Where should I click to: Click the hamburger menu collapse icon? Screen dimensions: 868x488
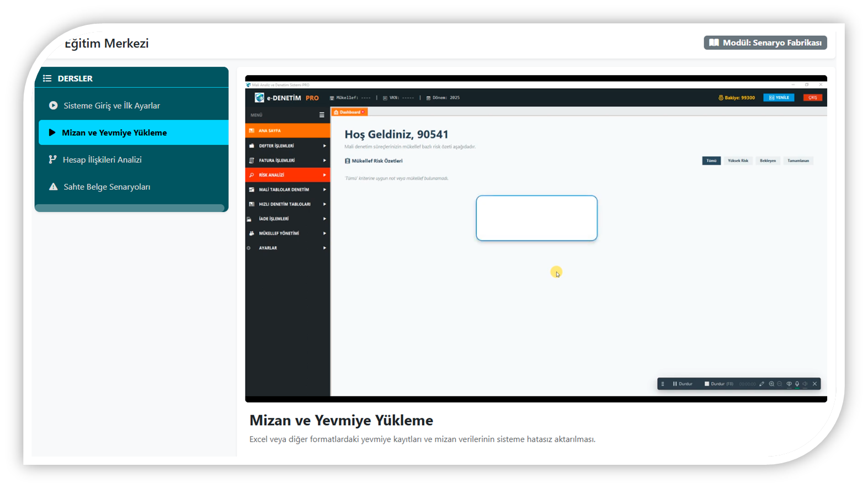322,115
